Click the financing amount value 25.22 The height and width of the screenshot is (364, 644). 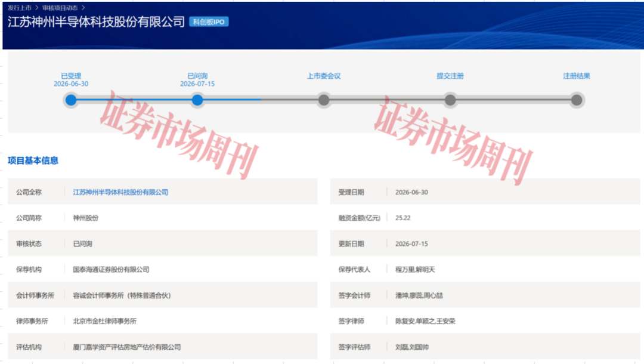pyautogui.click(x=403, y=218)
